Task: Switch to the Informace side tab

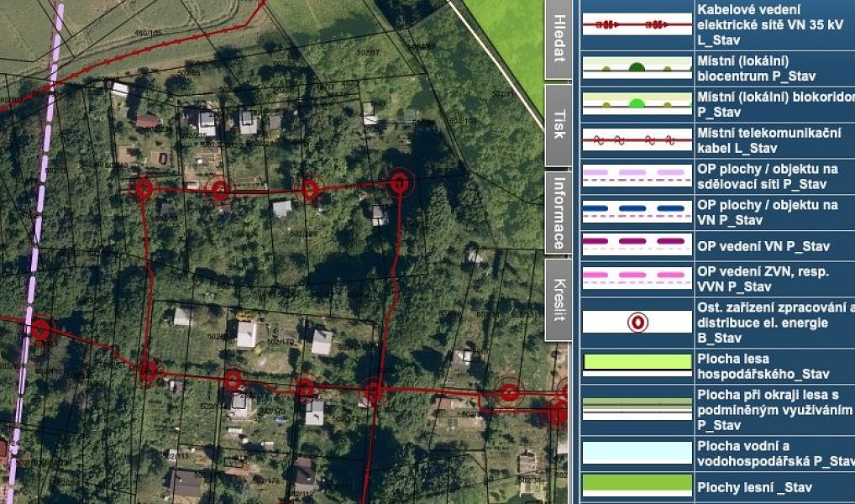Action: click(x=559, y=213)
